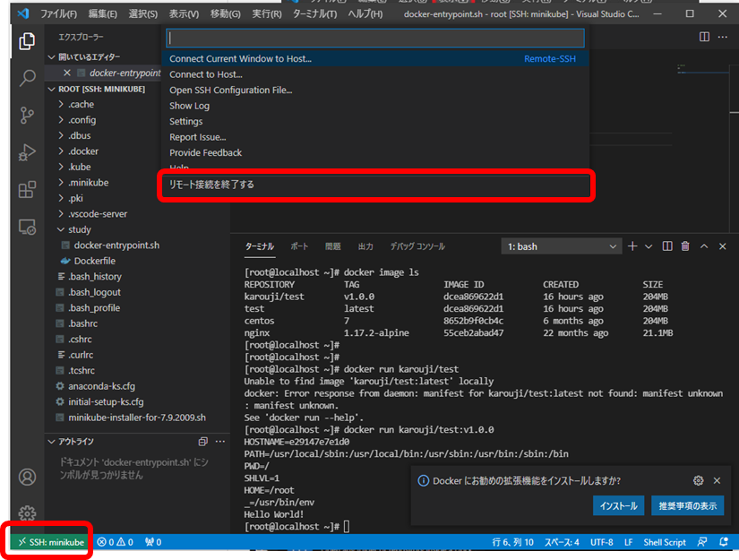The image size is (739, 560).
Task: Close the terminal panel
Action: pyautogui.click(x=723, y=246)
